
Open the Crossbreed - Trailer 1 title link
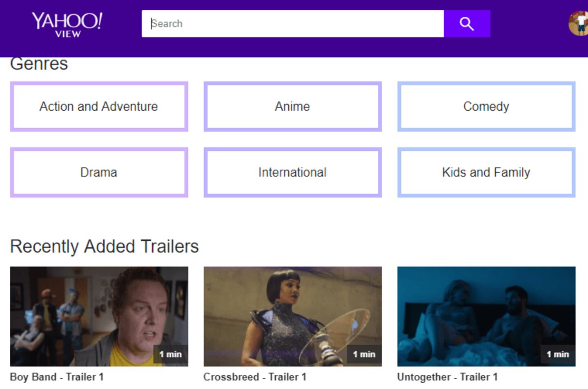pos(255,377)
